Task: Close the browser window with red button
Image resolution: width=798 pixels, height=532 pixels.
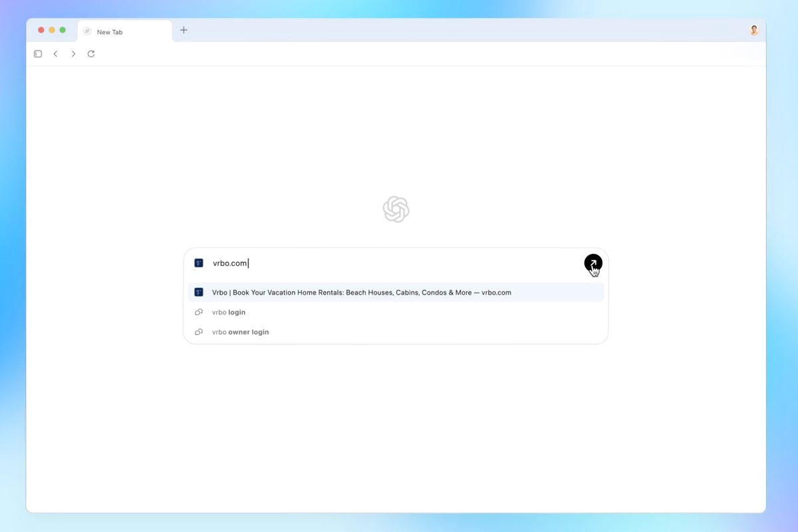Action: (41, 30)
